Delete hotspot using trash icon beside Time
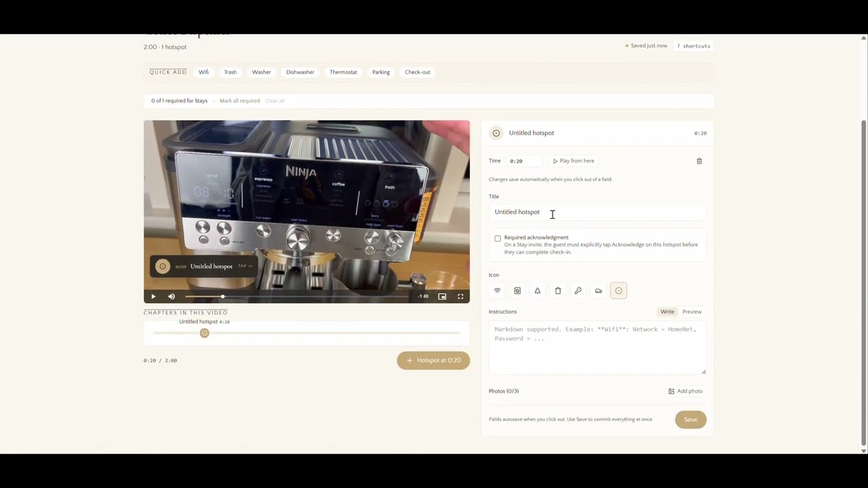Viewport: 868px width, 488px height. pos(699,161)
